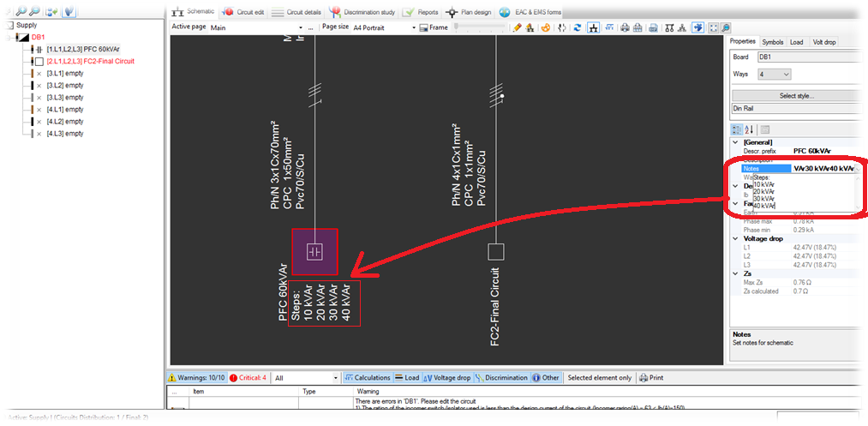Switch to the Schematic tab
This screenshot has height=426, width=868.
click(x=193, y=11)
